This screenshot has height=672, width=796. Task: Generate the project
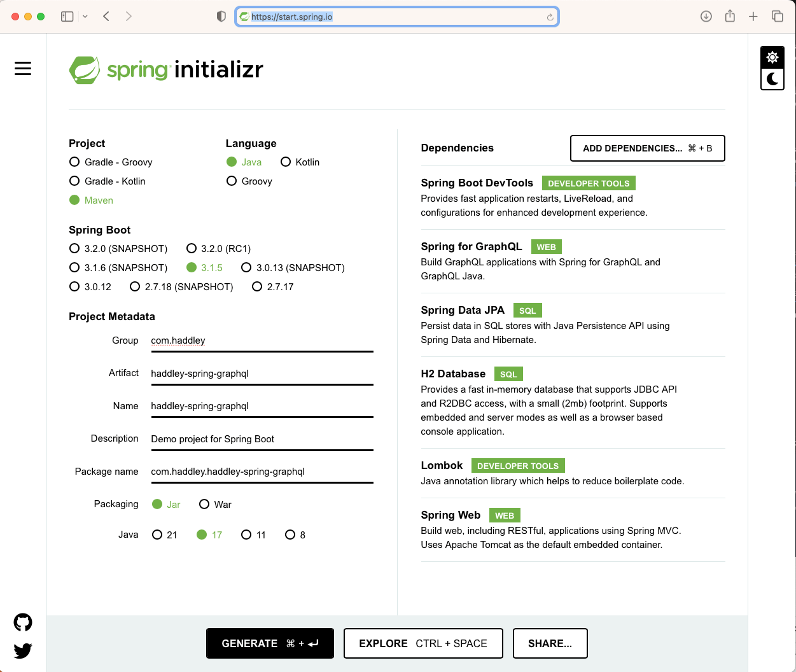270,643
